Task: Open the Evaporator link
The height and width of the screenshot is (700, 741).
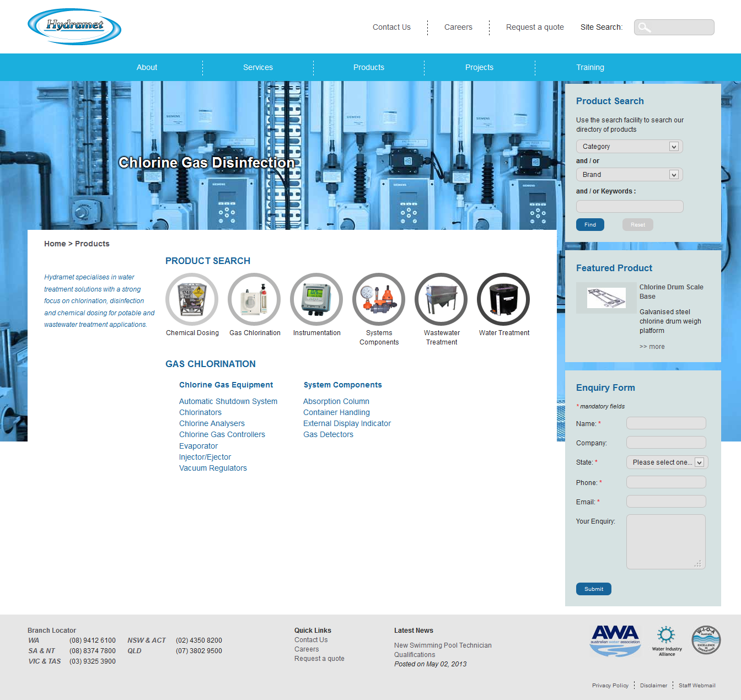Action: tap(198, 446)
